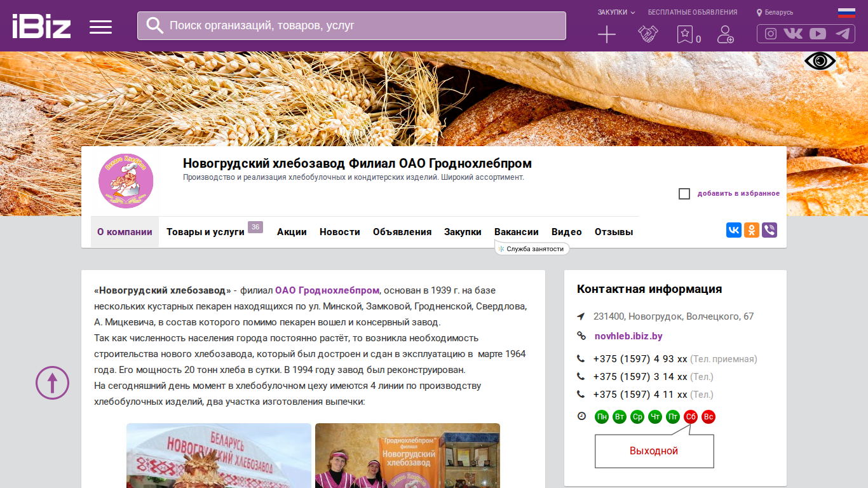The height and width of the screenshot is (488, 868).
Task: Open favorites bookmark star icon
Action: (685, 34)
